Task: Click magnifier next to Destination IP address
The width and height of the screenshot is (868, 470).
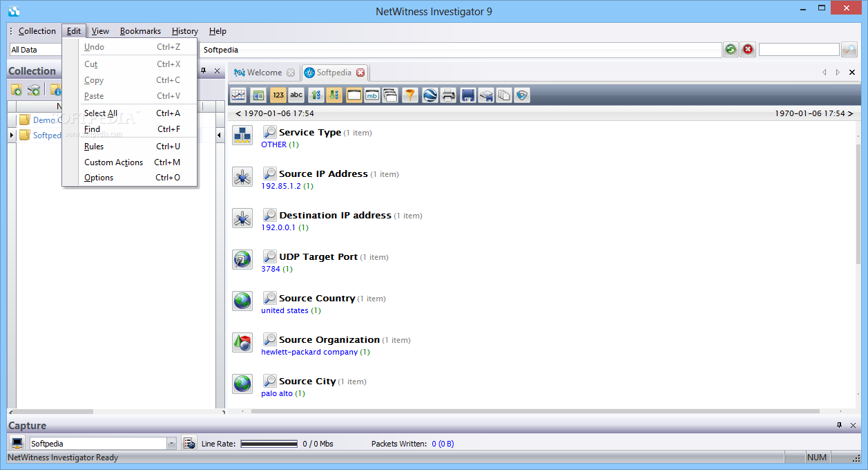Action: [270, 215]
